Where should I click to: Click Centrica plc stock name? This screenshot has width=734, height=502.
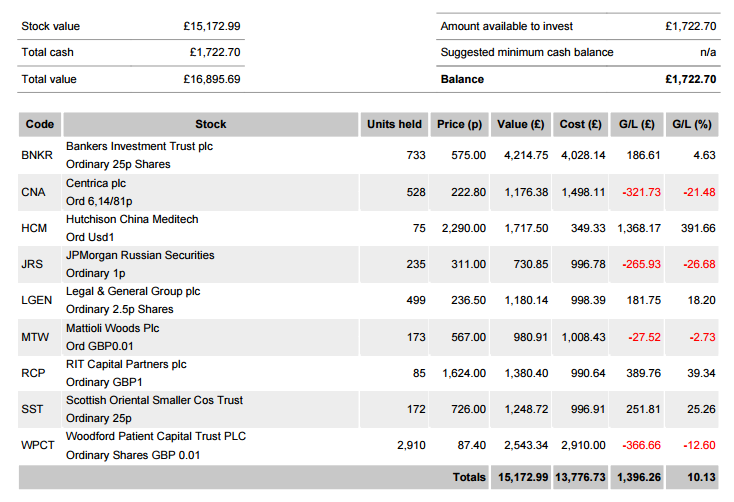pyautogui.click(x=96, y=183)
